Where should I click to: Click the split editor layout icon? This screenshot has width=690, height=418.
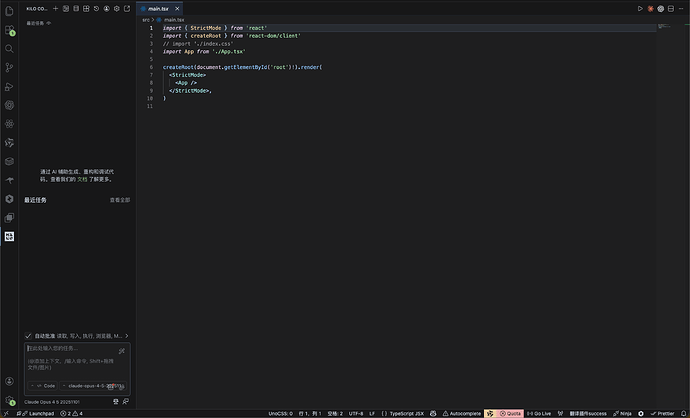pyautogui.click(x=671, y=8)
